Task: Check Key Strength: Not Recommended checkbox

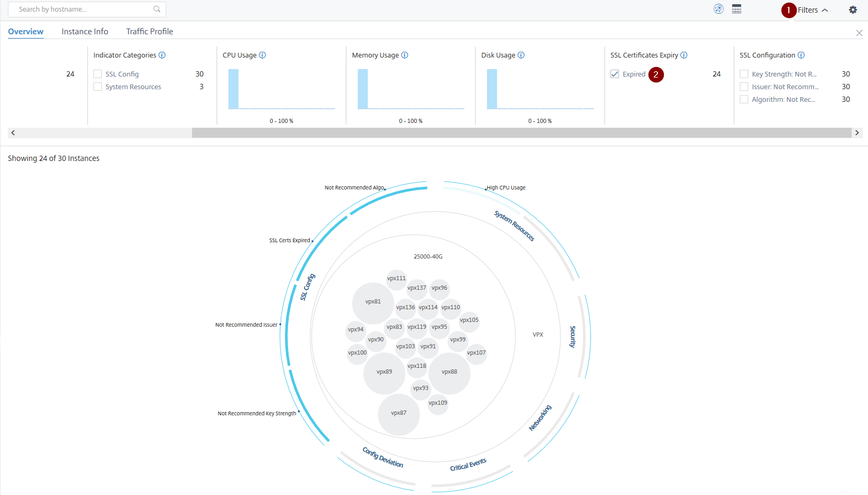Action: pos(744,74)
